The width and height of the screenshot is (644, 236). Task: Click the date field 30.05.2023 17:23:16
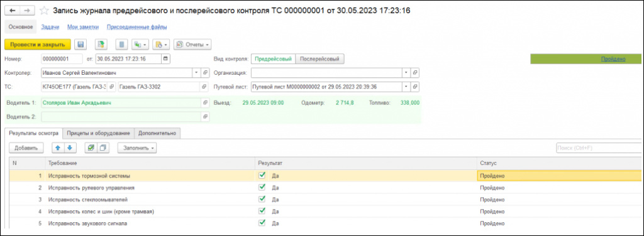tap(128, 58)
